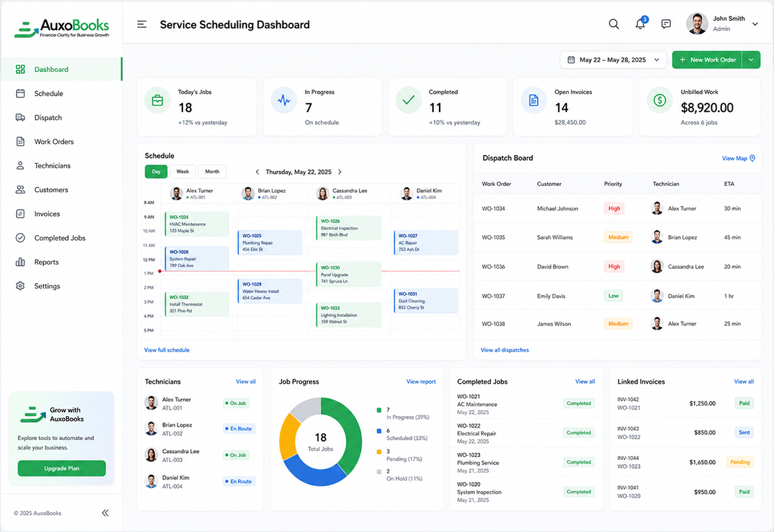Screen dimensions: 774x532
Task: Click the Schedule calendar icon in sidebar
Action: [x=20, y=93]
